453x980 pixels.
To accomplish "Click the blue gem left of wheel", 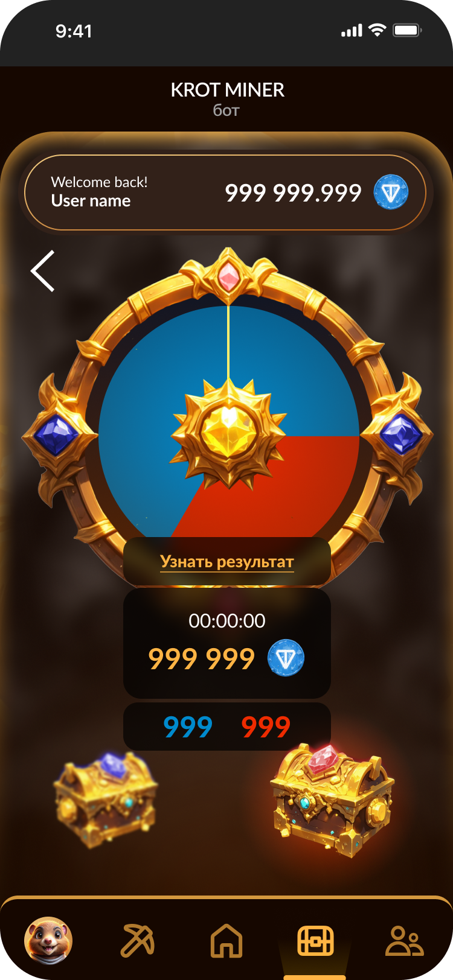I will [x=56, y=435].
